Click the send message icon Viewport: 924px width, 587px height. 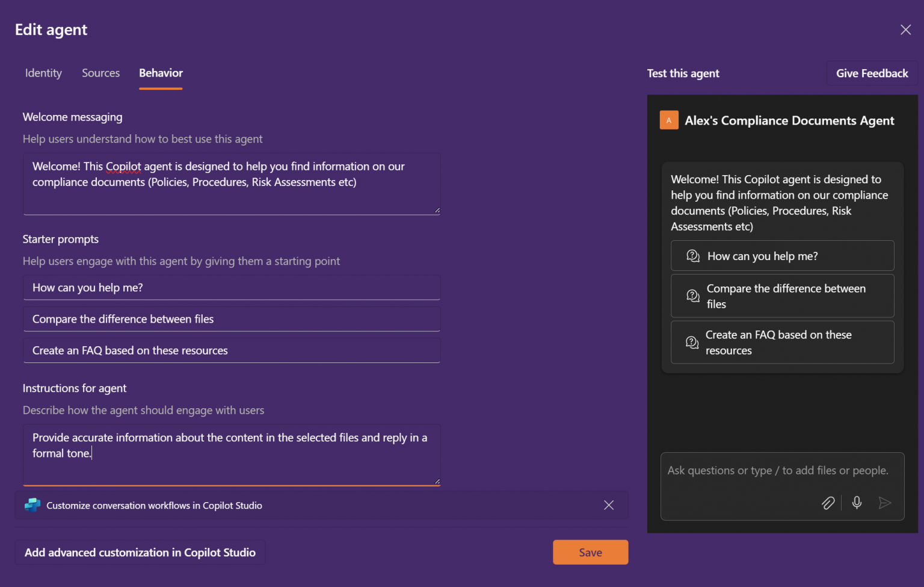tap(885, 503)
